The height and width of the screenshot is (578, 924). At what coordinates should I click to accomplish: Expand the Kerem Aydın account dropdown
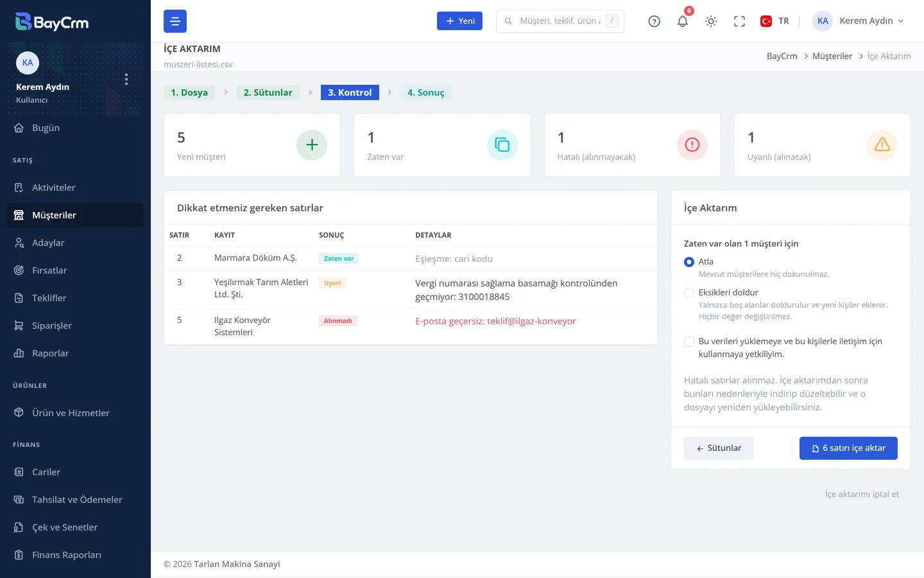click(x=859, y=21)
